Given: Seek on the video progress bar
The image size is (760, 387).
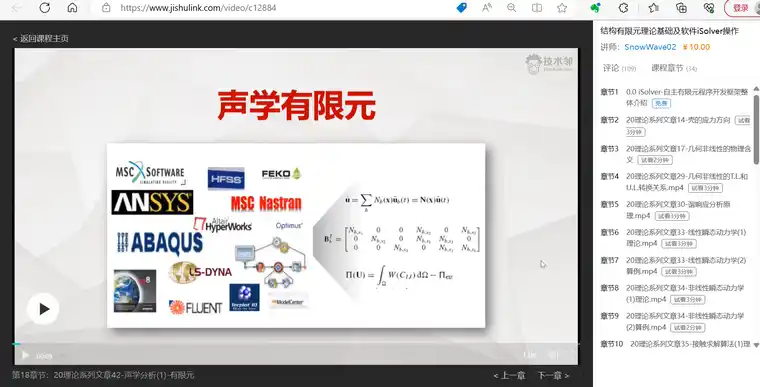Looking at the screenshot, I should [296, 344].
